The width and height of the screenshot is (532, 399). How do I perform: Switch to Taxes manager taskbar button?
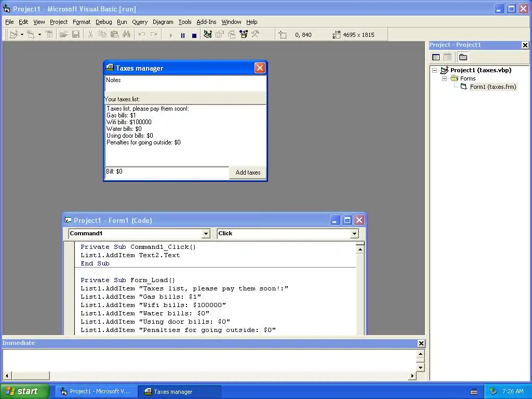180,392
